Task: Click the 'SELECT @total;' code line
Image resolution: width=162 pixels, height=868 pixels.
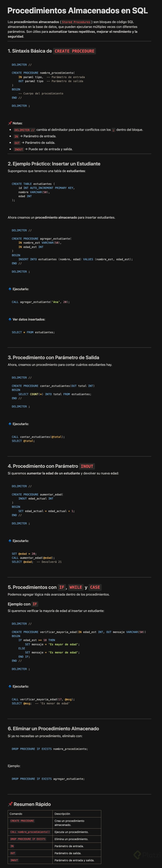Action: [23, 441]
